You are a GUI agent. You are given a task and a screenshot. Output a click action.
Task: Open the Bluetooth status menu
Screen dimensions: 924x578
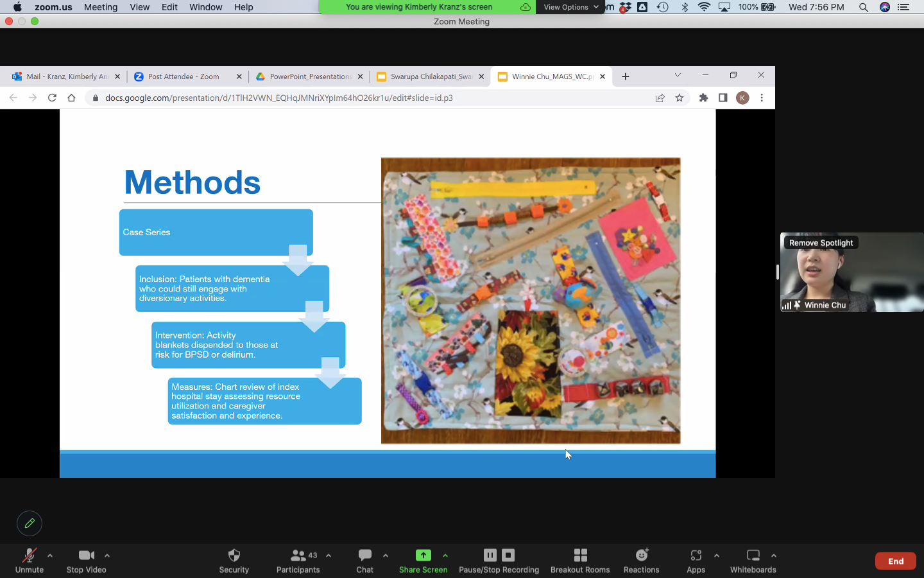[684, 7]
